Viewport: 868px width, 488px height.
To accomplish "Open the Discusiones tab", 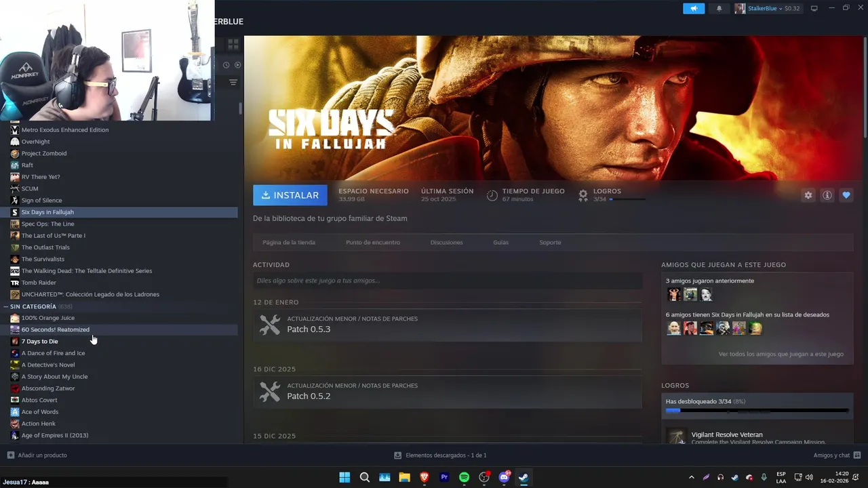I will click(446, 242).
